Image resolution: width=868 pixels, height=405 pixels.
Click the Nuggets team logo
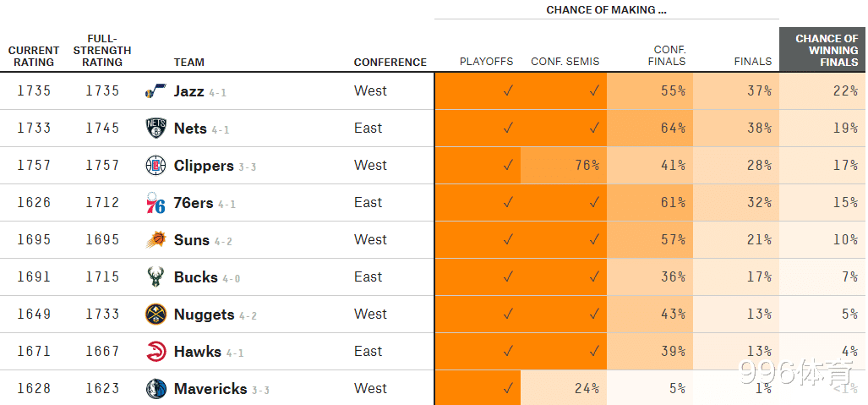tap(156, 315)
